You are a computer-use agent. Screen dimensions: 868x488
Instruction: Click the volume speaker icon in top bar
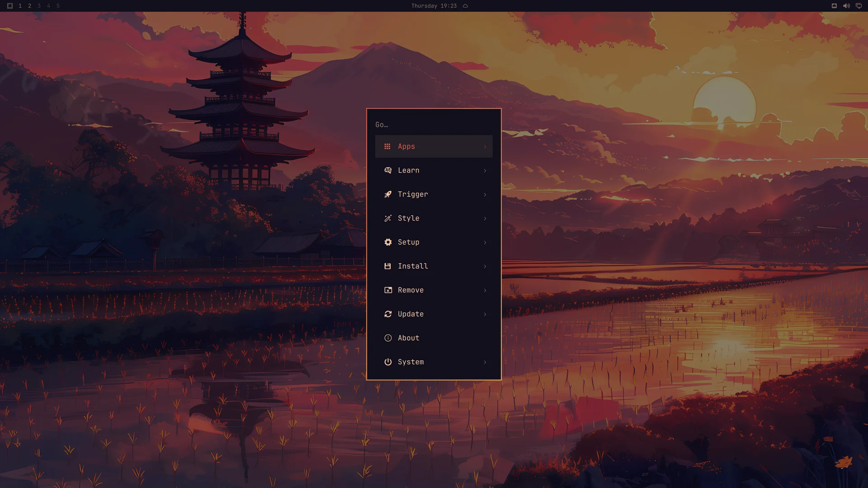point(846,6)
